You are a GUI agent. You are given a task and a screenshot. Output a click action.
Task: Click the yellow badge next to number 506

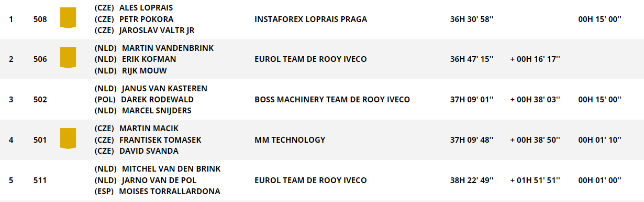[68, 58]
